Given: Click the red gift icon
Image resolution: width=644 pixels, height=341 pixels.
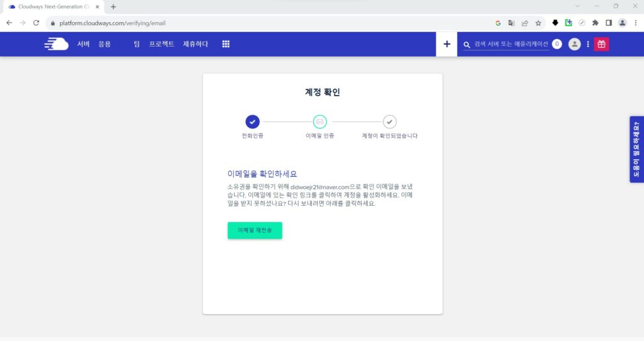Looking at the screenshot, I should click(x=601, y=44).
